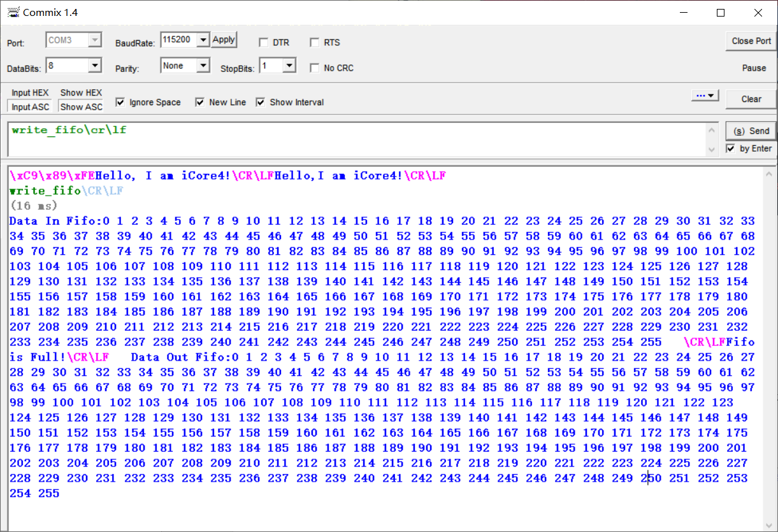Click the Commix app icon in title bar

pyautogui.click(x=12, y=13)
